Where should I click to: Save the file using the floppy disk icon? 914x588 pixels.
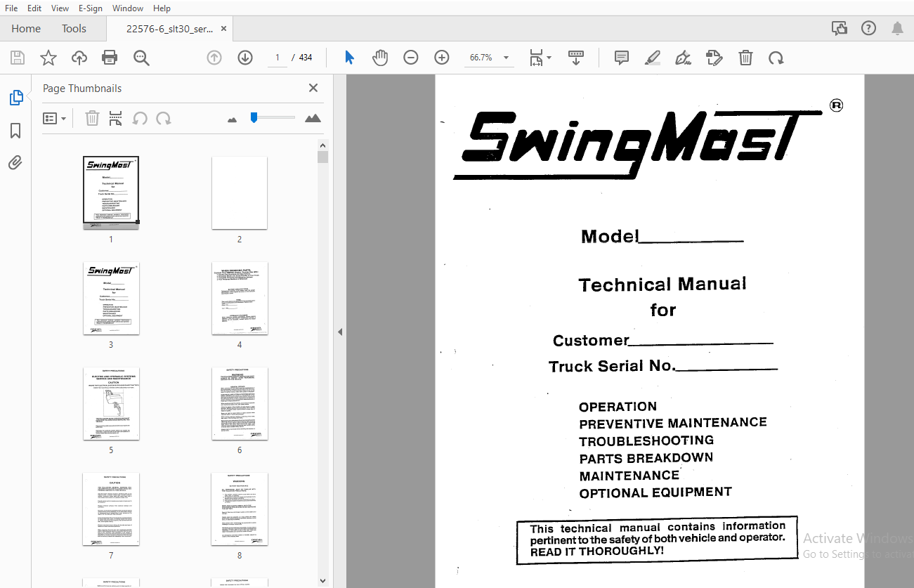point(18,58)
